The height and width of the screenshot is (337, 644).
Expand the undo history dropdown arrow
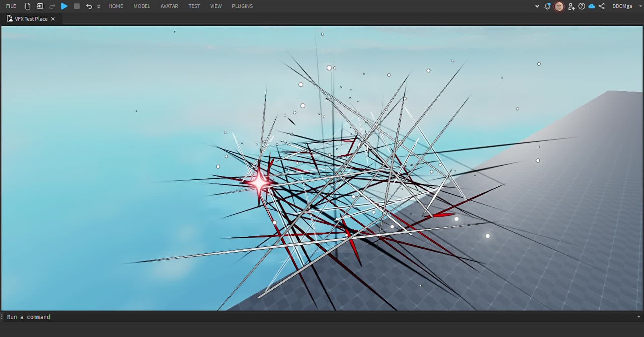99,6
